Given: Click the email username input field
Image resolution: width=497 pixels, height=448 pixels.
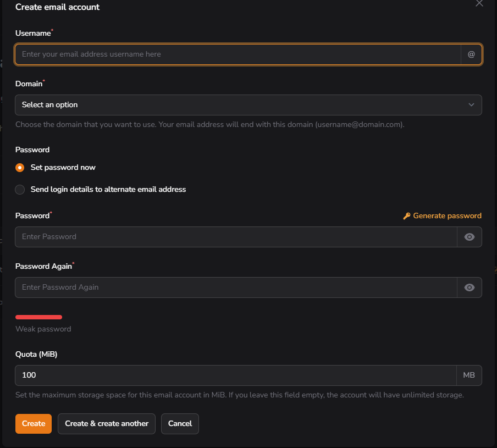Looking at the screenshot, I should coord(236,54).
